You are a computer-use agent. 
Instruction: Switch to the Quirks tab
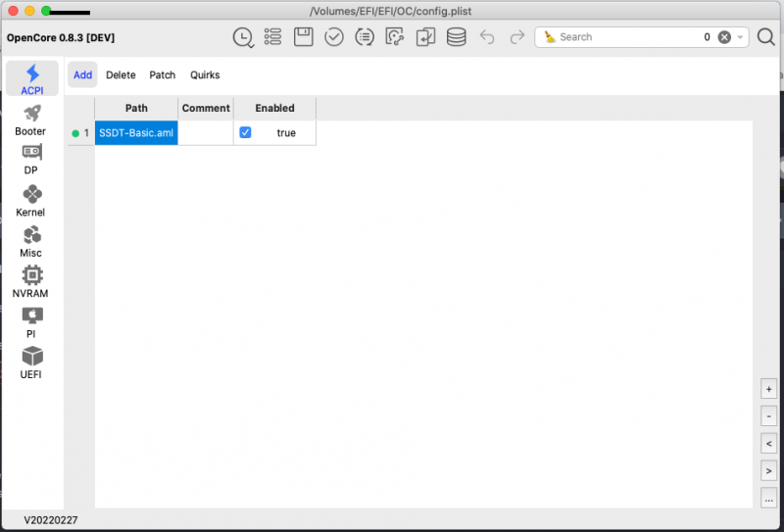coord(205,75)
